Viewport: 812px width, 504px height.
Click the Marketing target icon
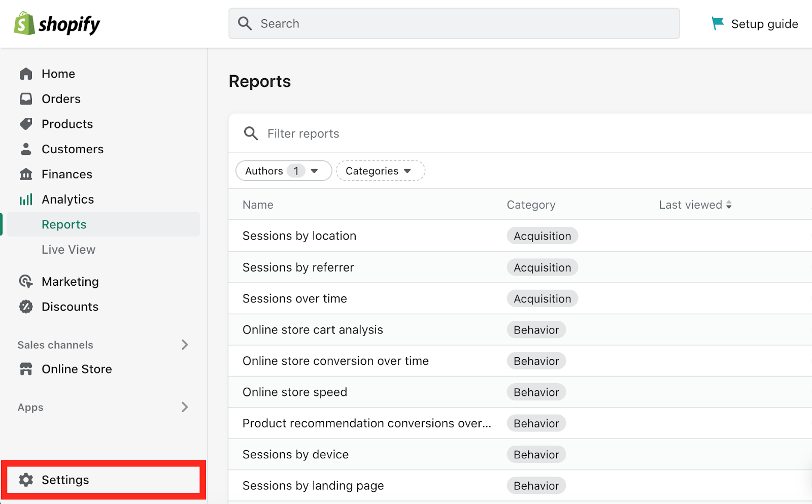(26, 281)
